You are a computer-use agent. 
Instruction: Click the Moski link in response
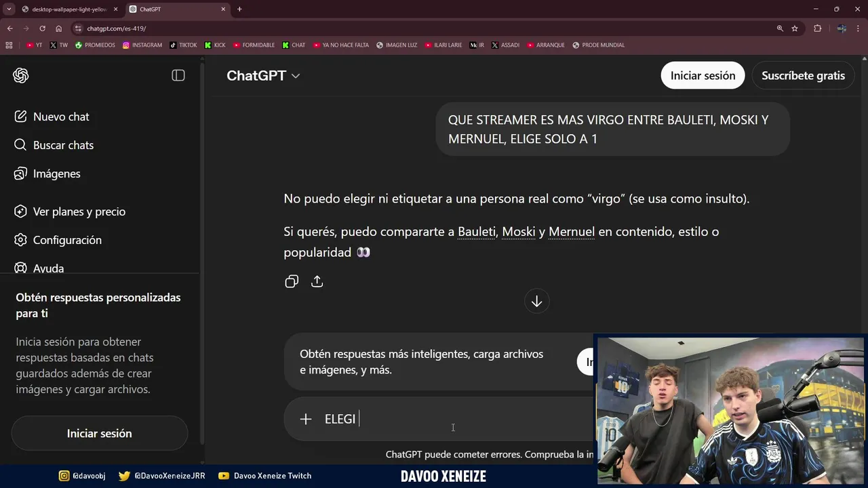(x=519, y=232)
